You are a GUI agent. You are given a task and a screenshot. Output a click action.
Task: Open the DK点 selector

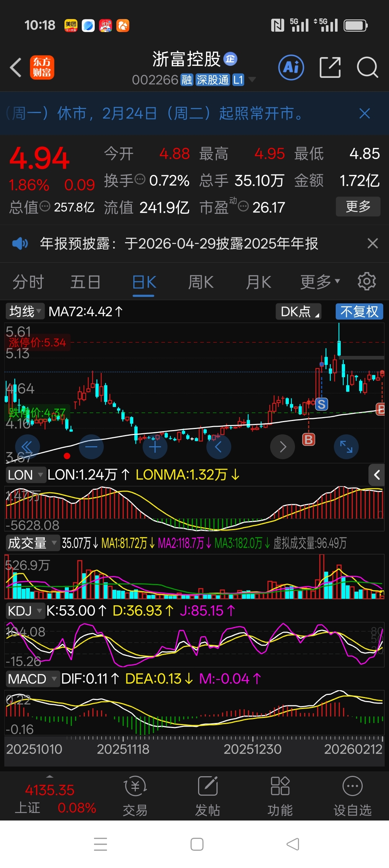coord(299,311)
